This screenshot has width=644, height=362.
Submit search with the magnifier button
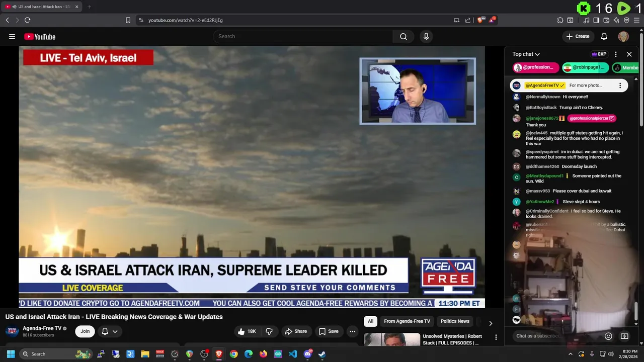coord(404,36)
